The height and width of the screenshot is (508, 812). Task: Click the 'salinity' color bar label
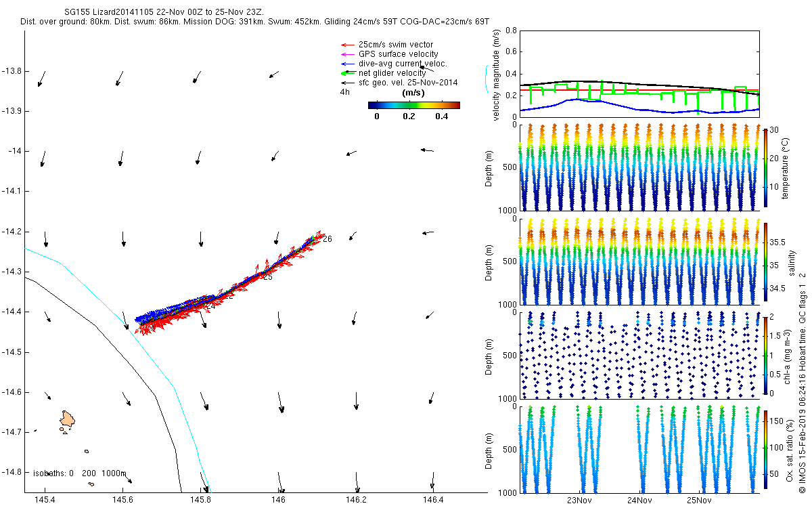[791, 261]
